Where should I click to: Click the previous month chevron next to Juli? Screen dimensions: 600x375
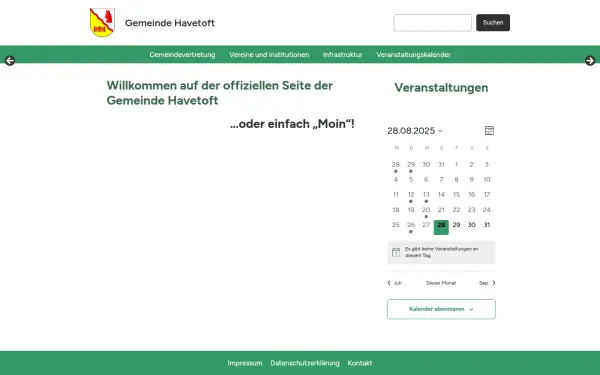(x=389, y=283)
